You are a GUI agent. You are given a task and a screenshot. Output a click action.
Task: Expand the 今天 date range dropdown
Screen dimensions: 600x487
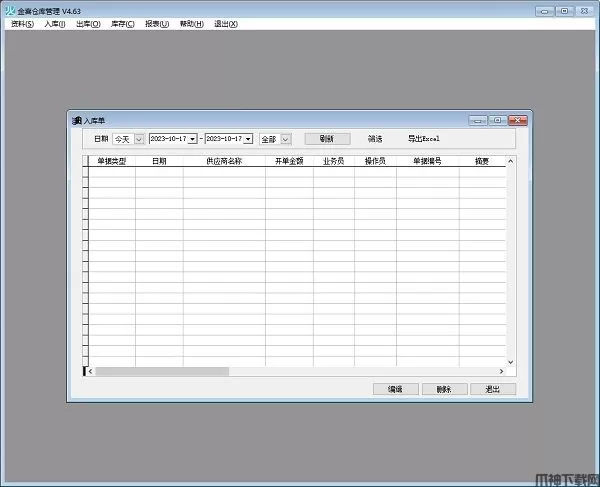click(x=139, y=139)
